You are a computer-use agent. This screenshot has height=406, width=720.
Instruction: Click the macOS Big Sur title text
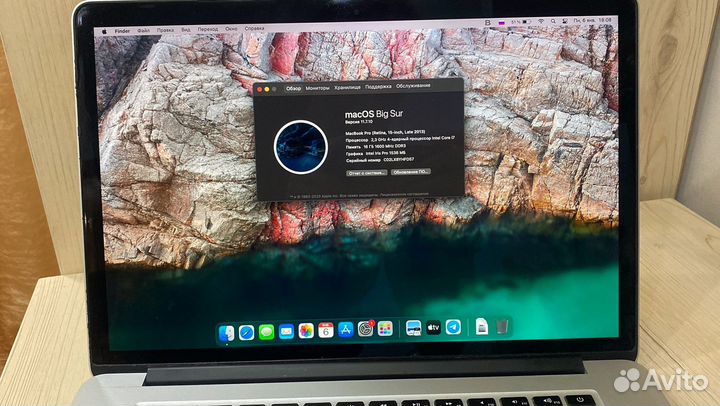(x=374, y=114)
